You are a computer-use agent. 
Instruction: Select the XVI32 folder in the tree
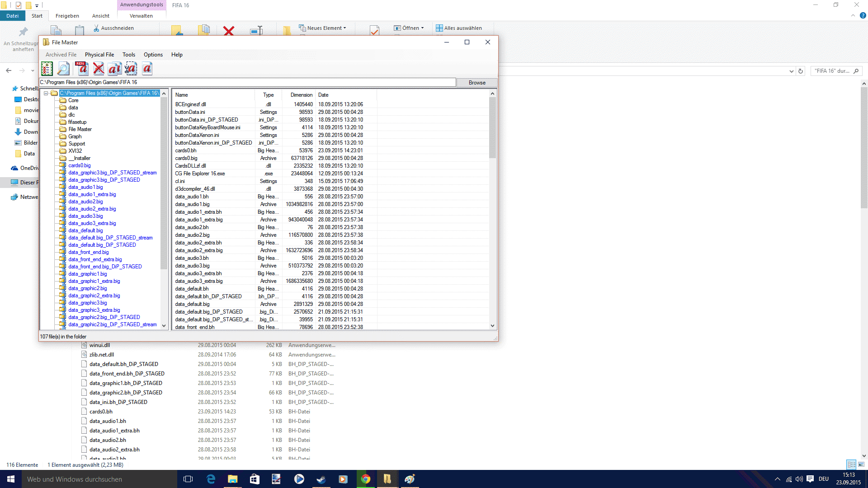[x=75, y=151]
